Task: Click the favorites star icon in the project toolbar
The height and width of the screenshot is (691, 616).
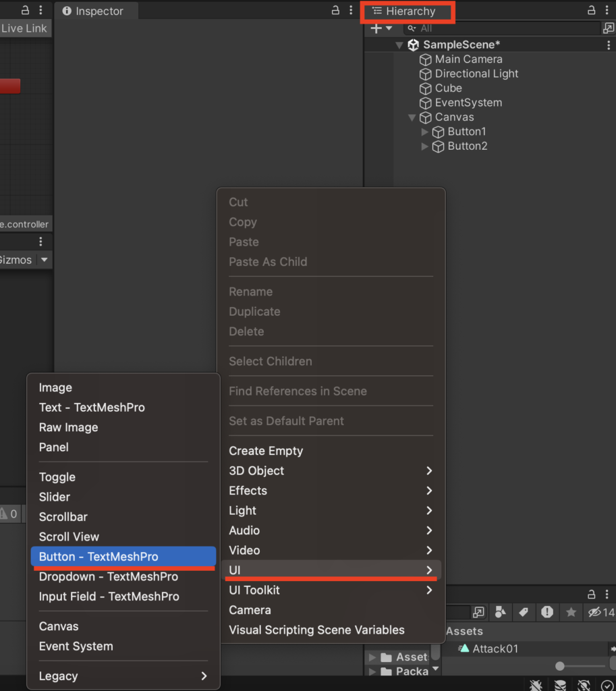Action: (571, 612)
